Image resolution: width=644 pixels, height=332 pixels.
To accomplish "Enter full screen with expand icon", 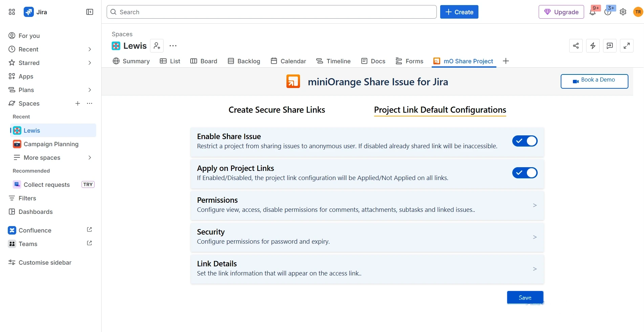I will pyautogui.click(x=627, y=46).
